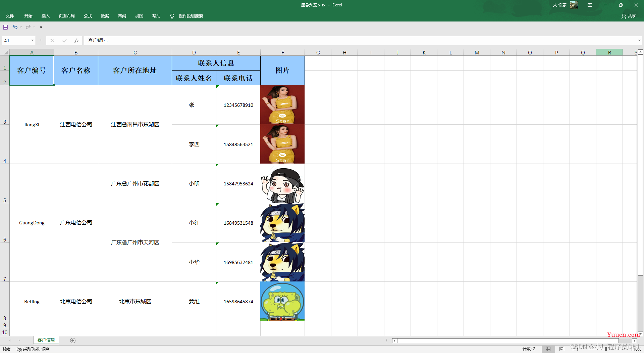Click the Enter checkmark formula bar icon
This screenshot has height=353, width=644.
[x=64, y=41]
